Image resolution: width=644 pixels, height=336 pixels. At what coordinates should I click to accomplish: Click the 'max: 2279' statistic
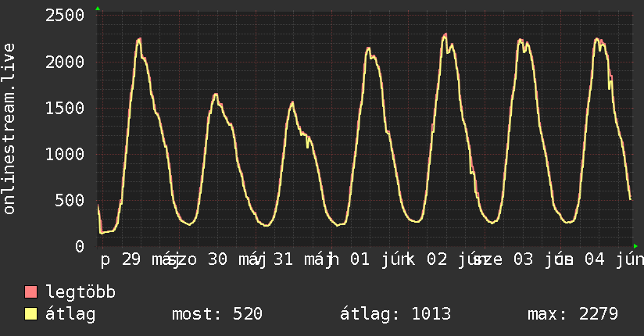[573, 314]
